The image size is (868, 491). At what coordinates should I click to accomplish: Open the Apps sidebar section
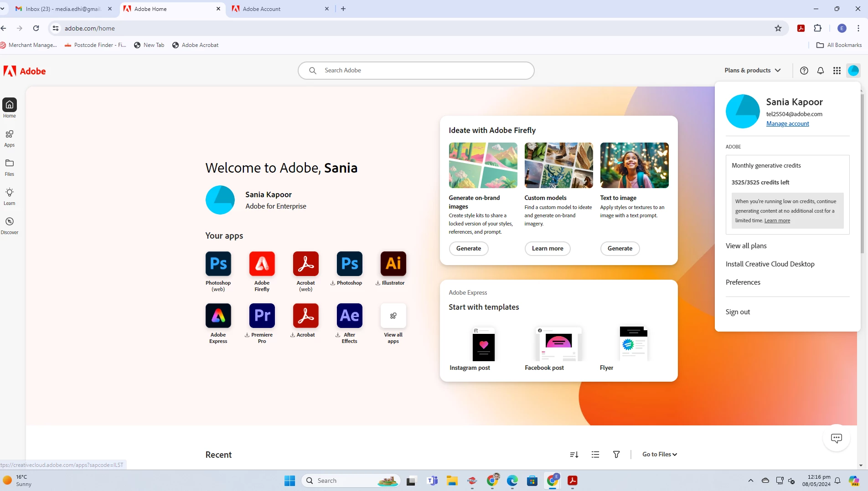[9, 138]
